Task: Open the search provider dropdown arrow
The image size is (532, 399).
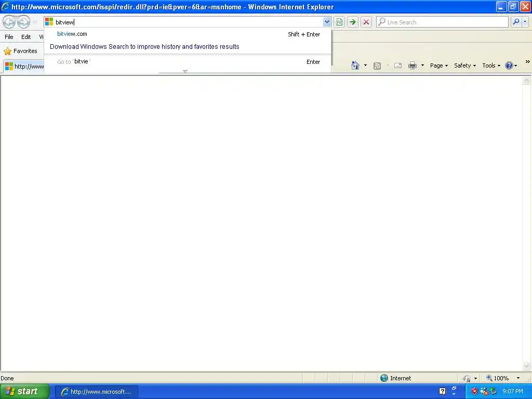Action: pos(525,22)
